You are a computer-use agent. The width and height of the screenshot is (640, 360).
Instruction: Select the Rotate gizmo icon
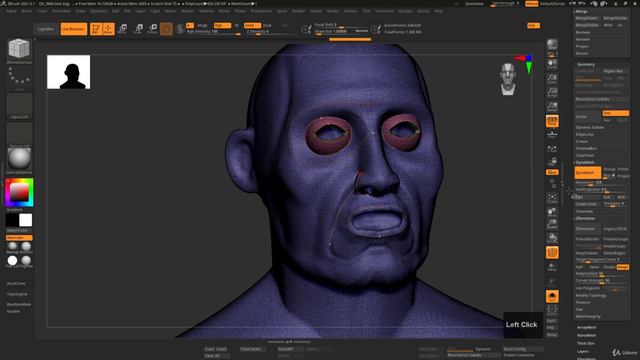point(152,29)
